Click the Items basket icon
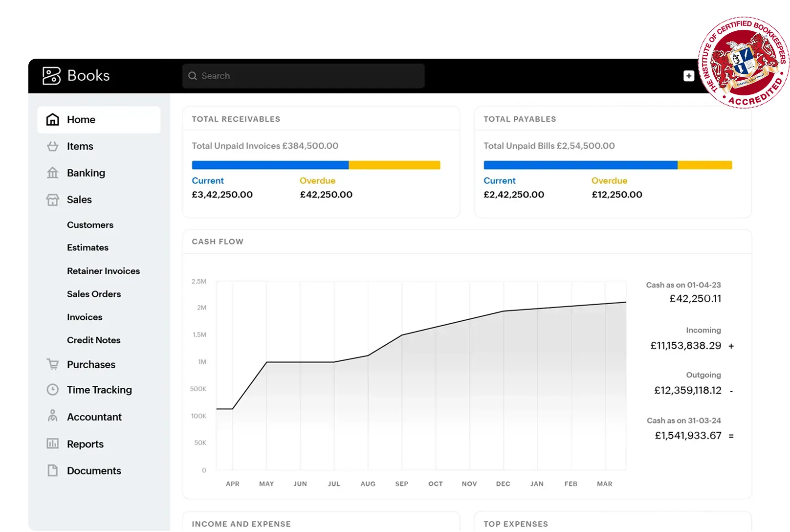Image resolution: width=790 pixels, height=532 pixels. (x=52, y=146)
